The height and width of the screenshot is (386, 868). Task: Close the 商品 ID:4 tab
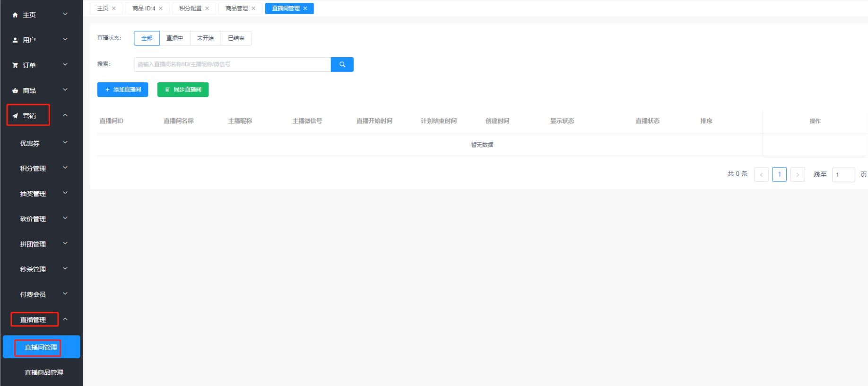[x=161, y=9]
